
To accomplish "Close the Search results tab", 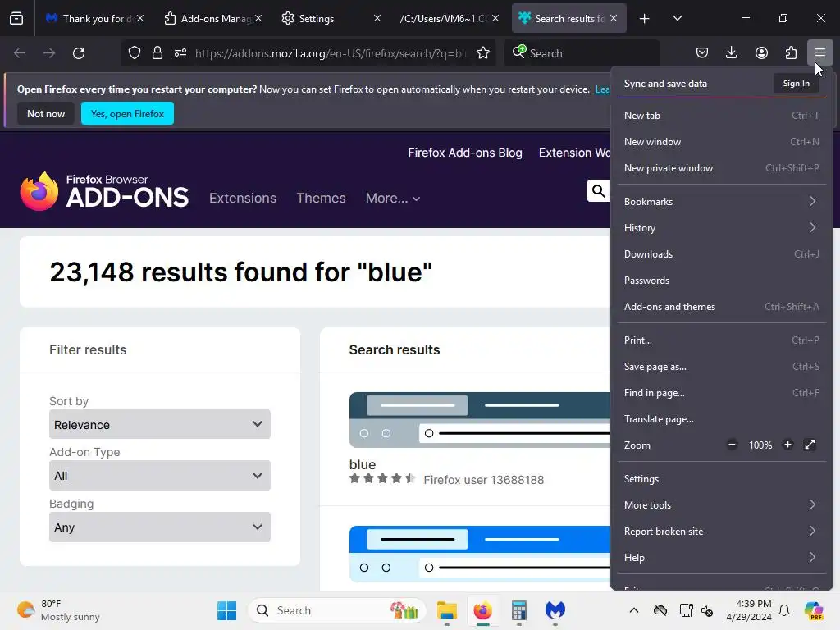I will coord(614,18).
